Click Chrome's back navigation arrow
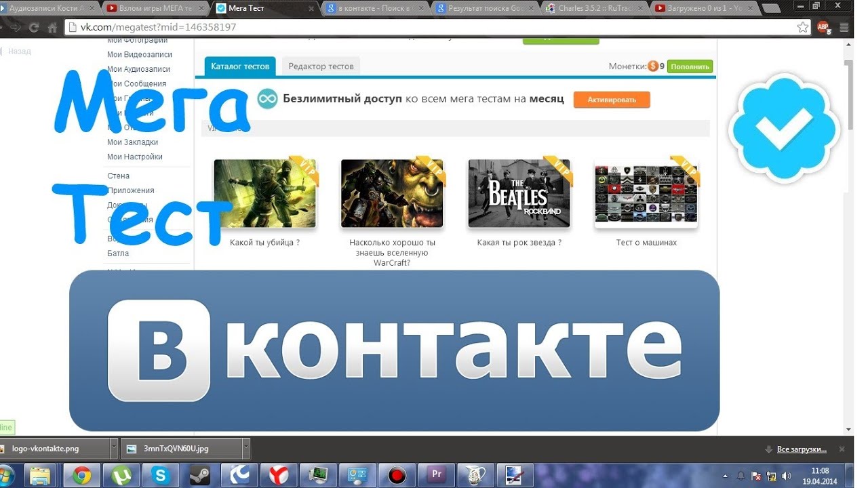The height and width of the screenshot is (488, 868). [x=1, y=28]
